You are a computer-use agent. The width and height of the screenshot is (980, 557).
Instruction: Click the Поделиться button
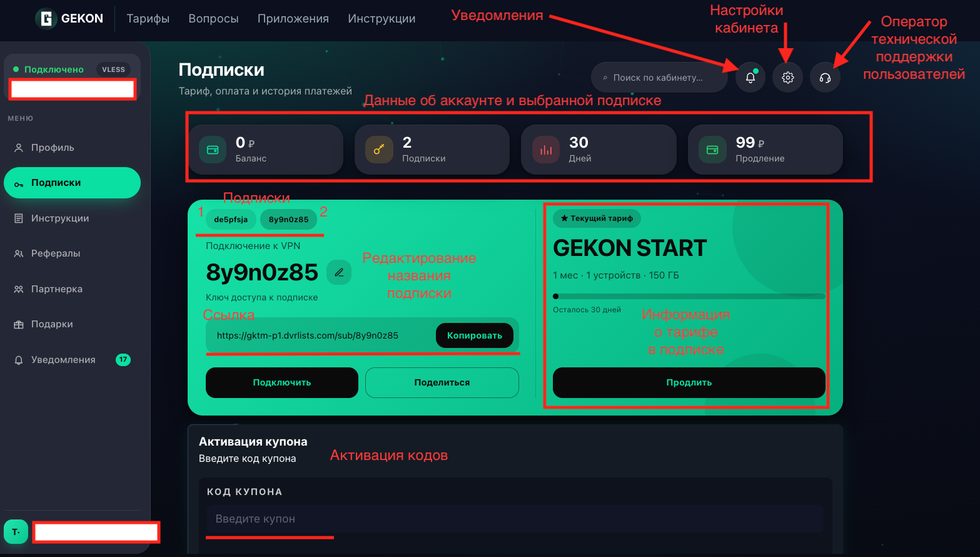click(442, 382)
